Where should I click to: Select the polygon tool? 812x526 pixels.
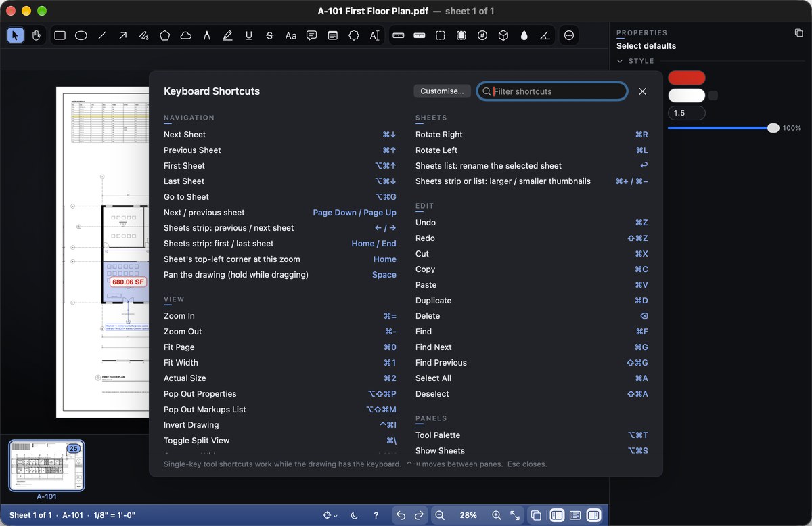coord(165,35)
